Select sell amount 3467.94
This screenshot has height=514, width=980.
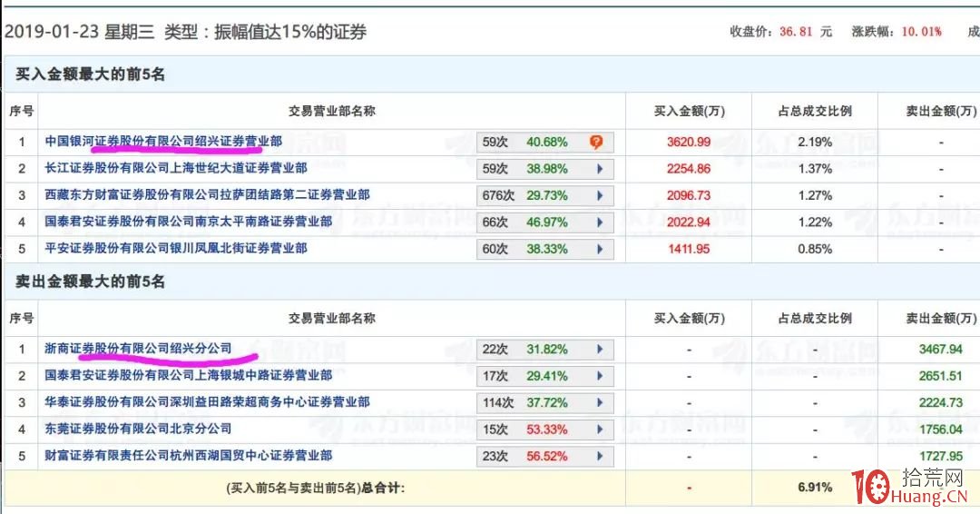pyautogui.click(x=941, y=349)
